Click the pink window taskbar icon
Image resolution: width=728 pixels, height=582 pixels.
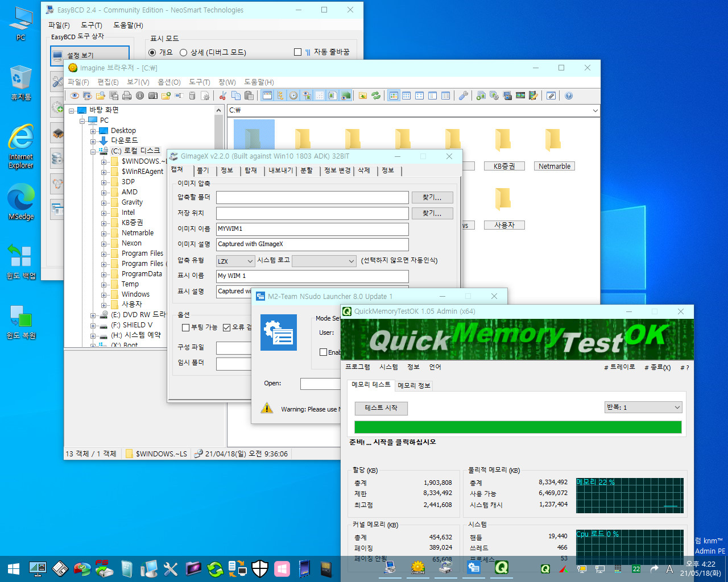coord(282,568)
